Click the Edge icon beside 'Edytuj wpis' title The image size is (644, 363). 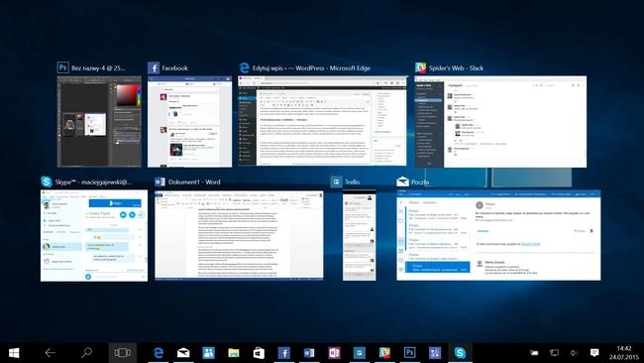[x=245, y=67]
